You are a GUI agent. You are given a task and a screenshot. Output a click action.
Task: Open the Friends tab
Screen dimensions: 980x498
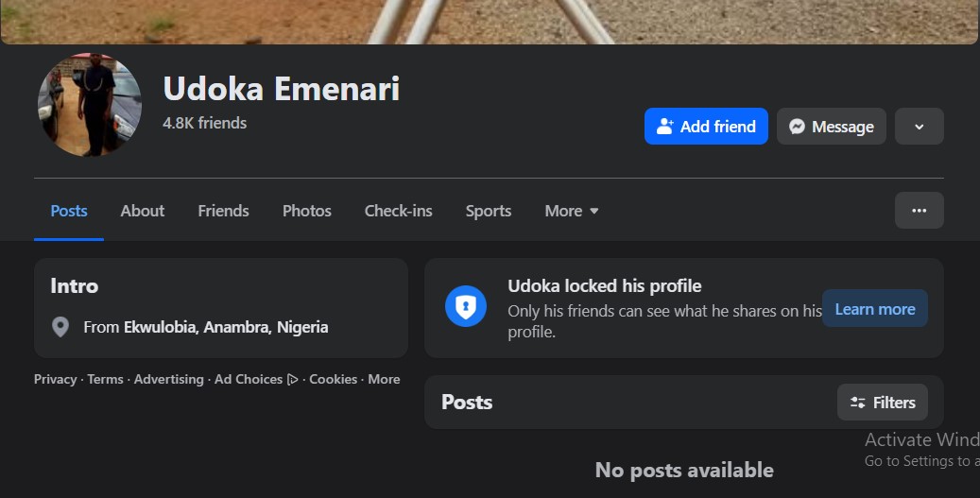(223, 211)
